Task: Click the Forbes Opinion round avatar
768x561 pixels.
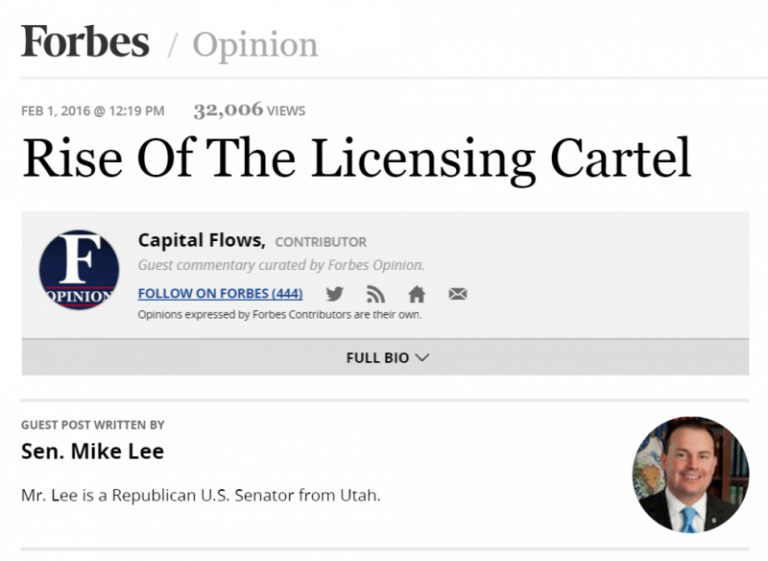Action: [79, 270]
